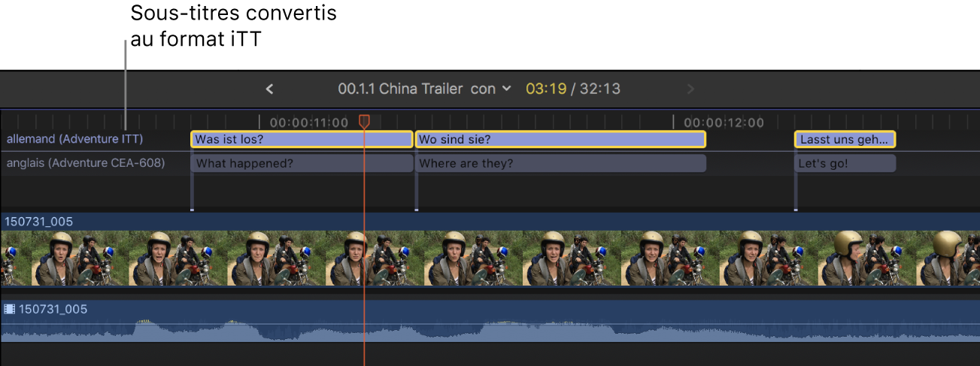The height and width of the screenshot is (366, 980).
Task: Click the timeline history back arrow
Action: [269, 89]
